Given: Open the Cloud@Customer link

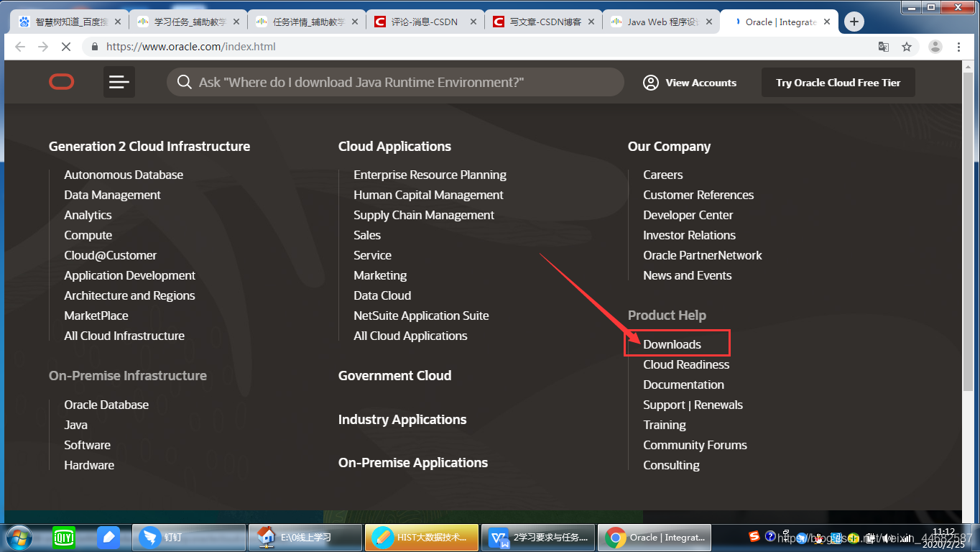Looking at the screenshot, I should click(110, 255).
